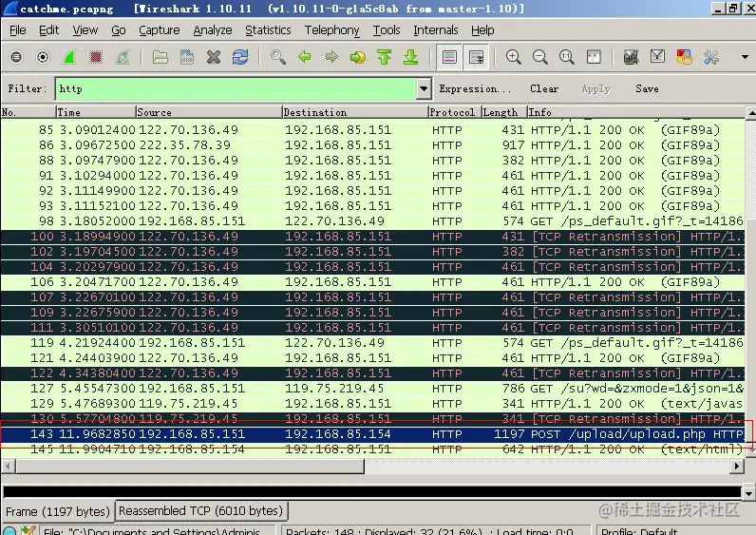Go back in packet history arrow
The image size is (756, 535).
click(304, 57)
